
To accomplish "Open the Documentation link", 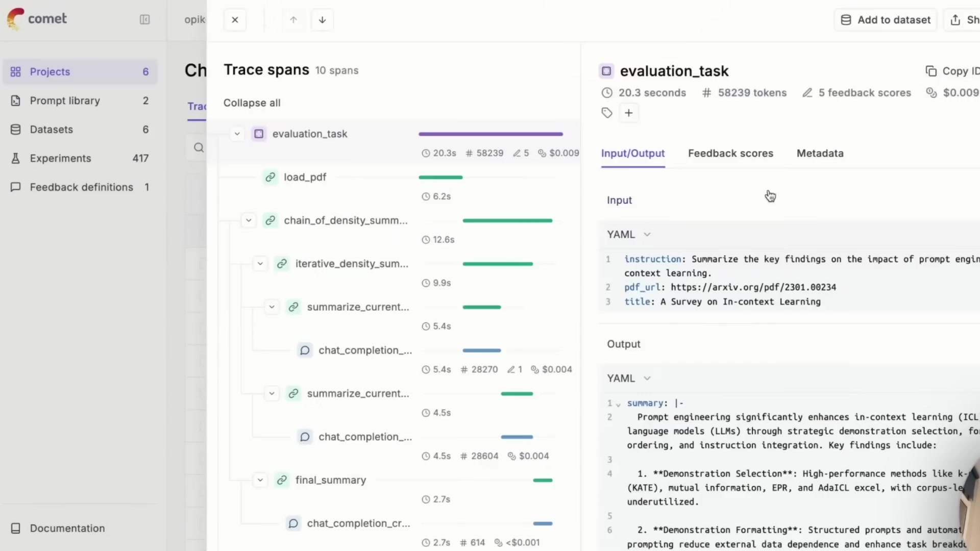I will 67,528.
